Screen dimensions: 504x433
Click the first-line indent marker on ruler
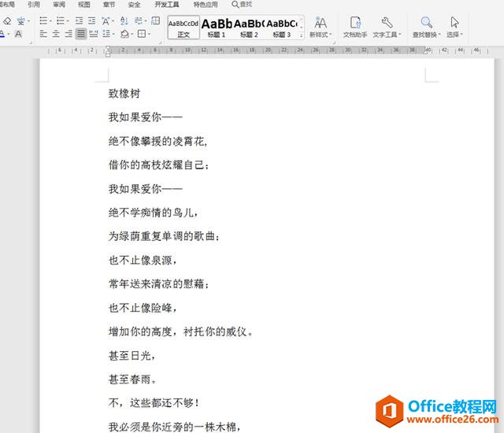tap(108, 48)
